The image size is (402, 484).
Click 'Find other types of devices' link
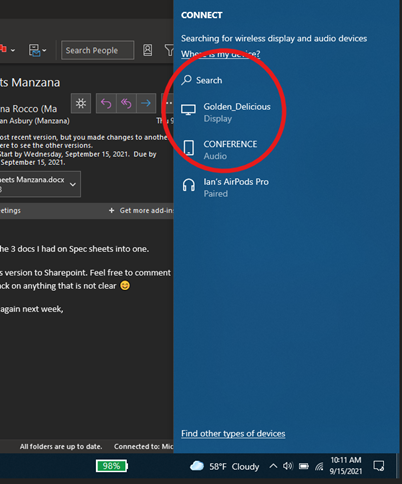(x=233, y=433)
